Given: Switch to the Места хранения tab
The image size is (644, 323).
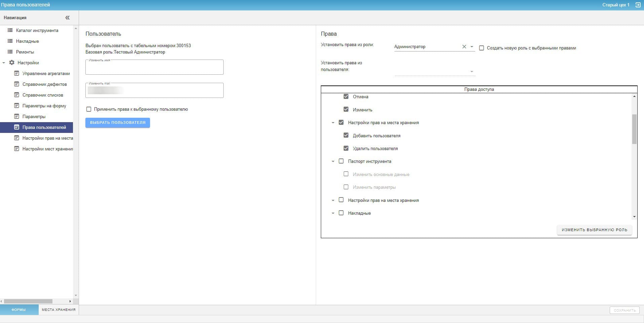Looking at the screenshot, I should 59,310.
